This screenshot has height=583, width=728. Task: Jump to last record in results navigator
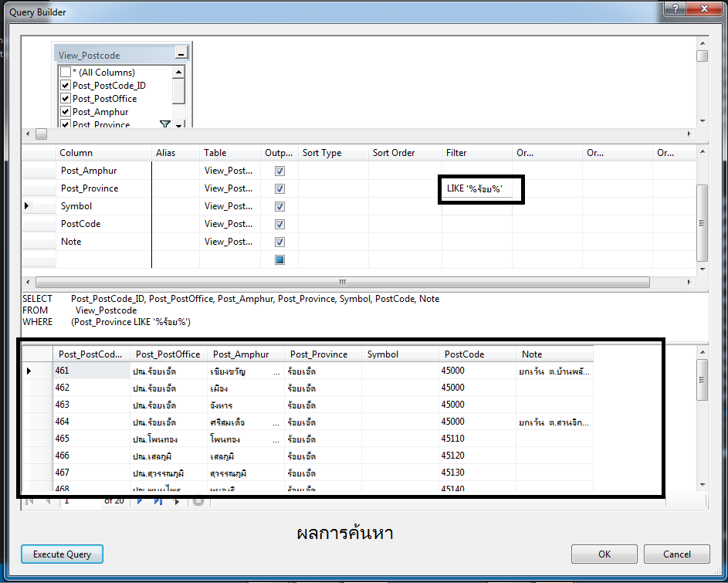[157, 501]
